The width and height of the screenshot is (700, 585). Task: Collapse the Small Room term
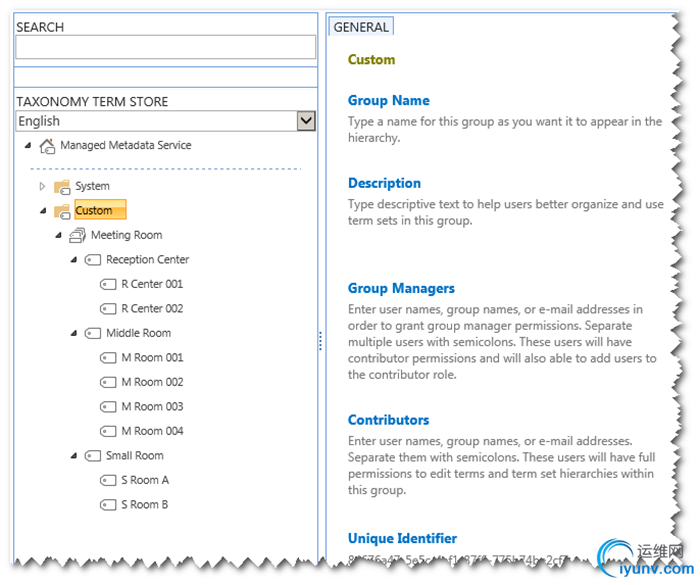pyautogui.click(x=74, y=456)
